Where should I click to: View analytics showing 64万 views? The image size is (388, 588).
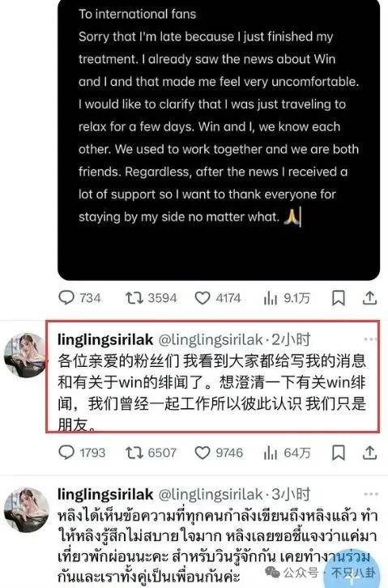point(288,453)
